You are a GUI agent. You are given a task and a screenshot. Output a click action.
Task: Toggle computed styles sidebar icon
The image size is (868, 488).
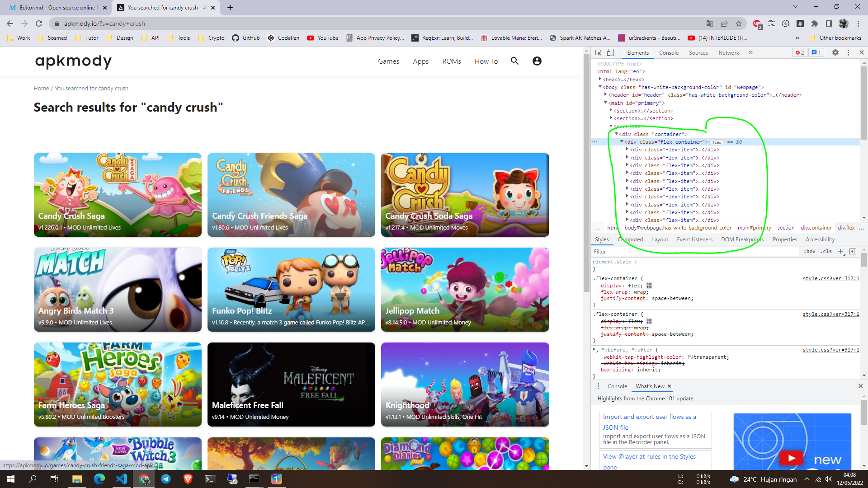853,252
